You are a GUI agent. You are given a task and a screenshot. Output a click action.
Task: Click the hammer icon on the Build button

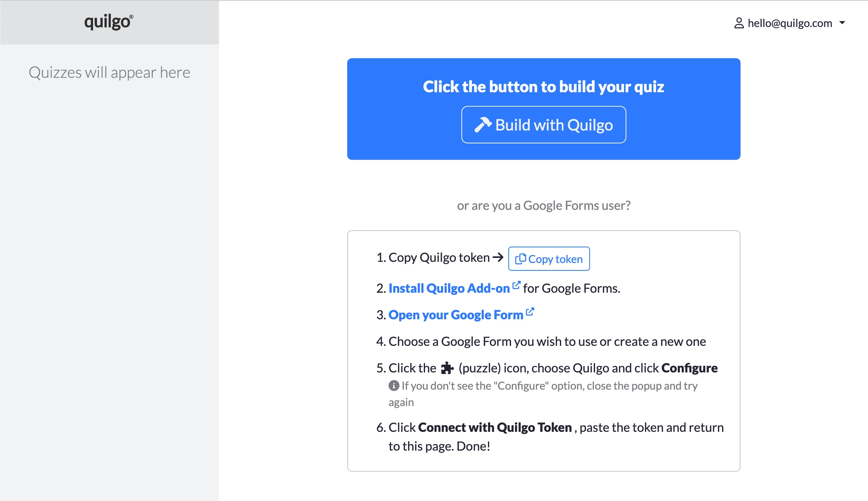click(483, 124)
